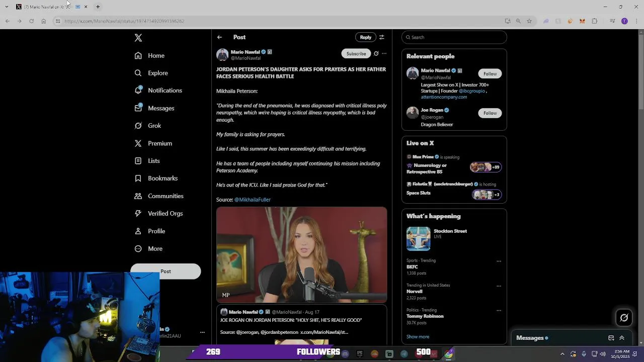Viewport: 644px width, 362px height.
Task: Open the @MikhailaFuller source link
Action: (x=253, y=200)
